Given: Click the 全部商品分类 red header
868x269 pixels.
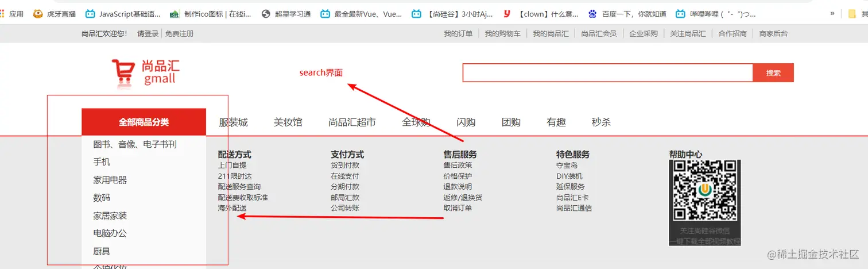Looking at the screenshot, I should point(144,122).
